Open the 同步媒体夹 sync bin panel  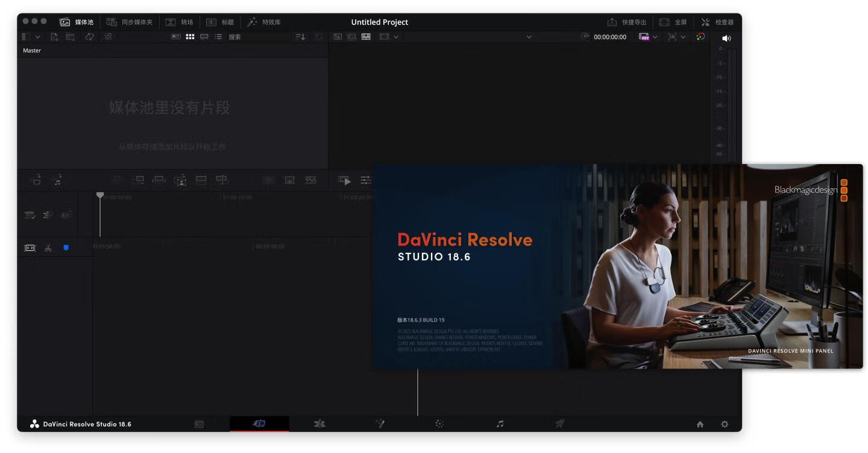(x=130, y=22)
